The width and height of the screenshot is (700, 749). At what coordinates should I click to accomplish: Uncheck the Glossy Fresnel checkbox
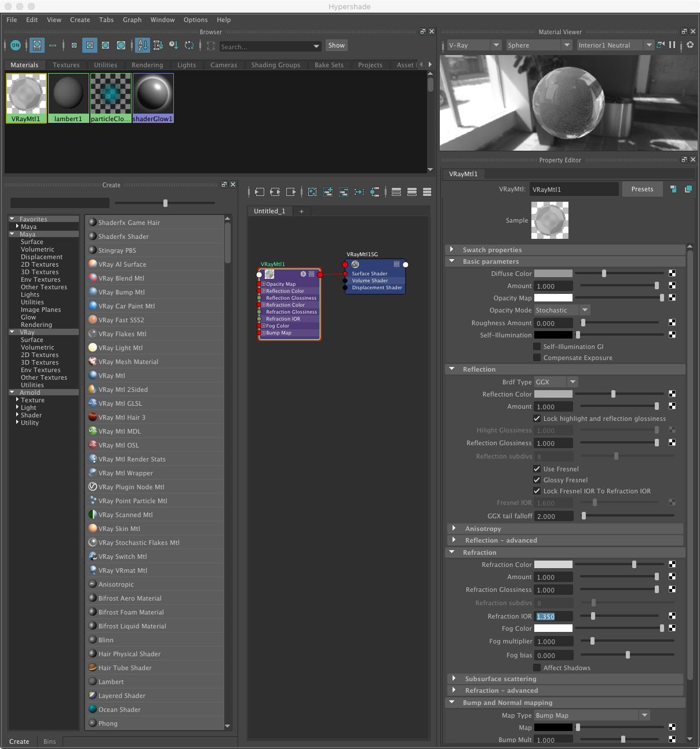pyautogui.click(x=537, y=480)
